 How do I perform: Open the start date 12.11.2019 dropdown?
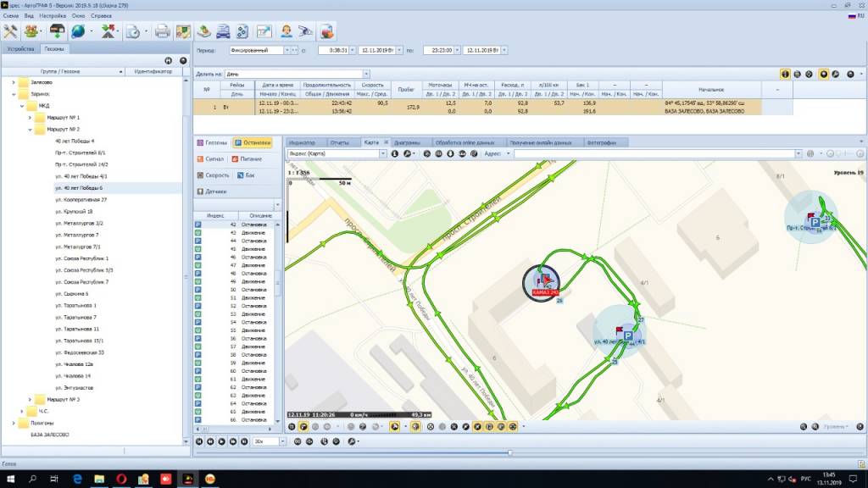(x=399, y=50)
